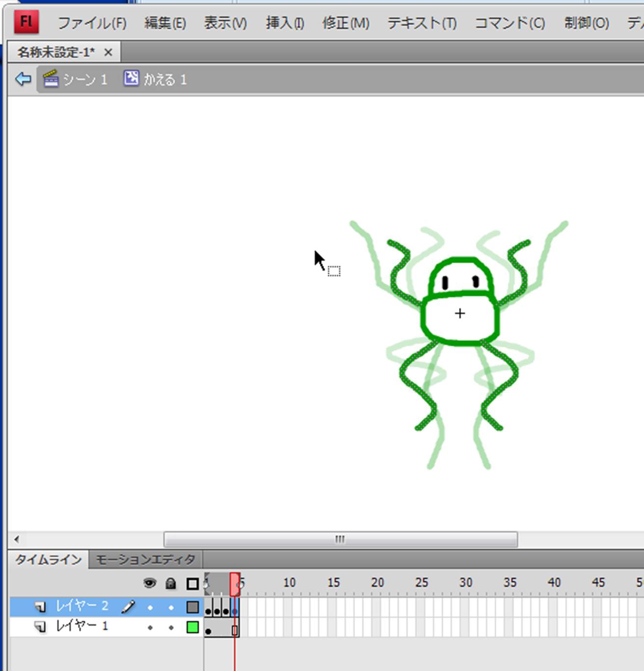Click the padlock icon to lock all layers
644x671 pixels.
click(171, 583)
